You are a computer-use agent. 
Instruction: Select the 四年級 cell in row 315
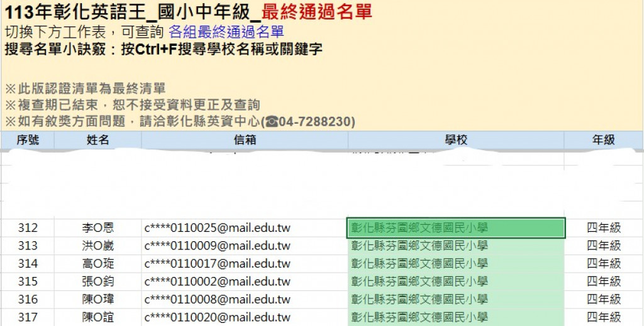(x=604, y=281)
